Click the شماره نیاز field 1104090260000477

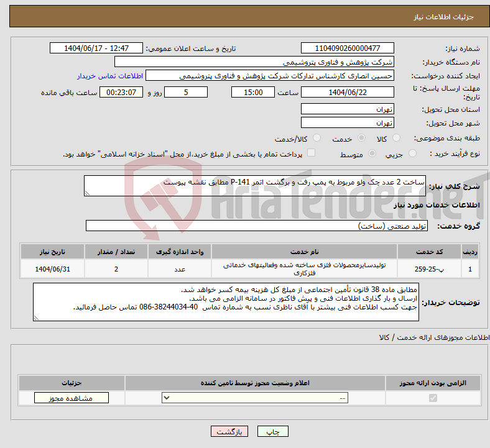[347, 48]
